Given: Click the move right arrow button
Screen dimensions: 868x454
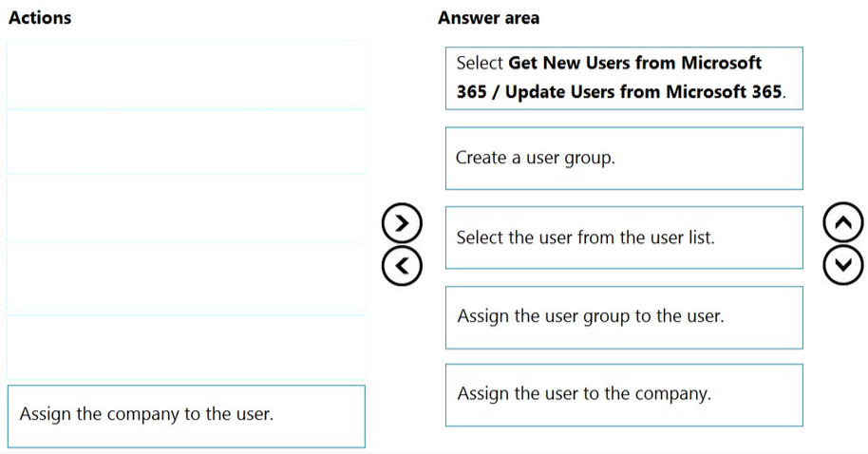Looking at the screenshot, I should click(x=403, y=223).
